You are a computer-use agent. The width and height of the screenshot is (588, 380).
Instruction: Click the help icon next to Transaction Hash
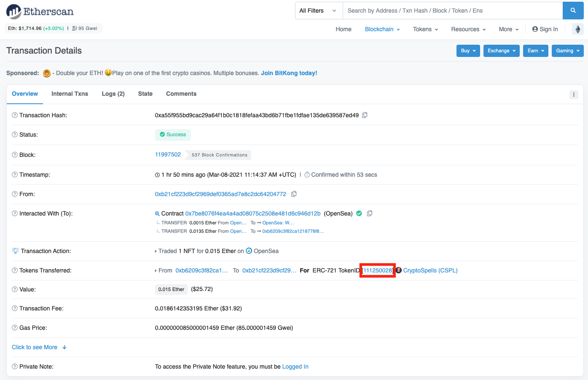coord(15,115)
